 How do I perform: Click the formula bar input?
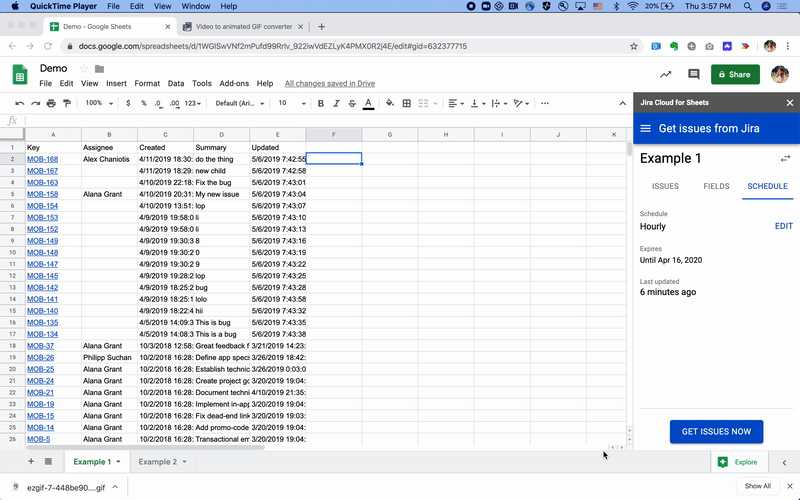coord(327,121)
